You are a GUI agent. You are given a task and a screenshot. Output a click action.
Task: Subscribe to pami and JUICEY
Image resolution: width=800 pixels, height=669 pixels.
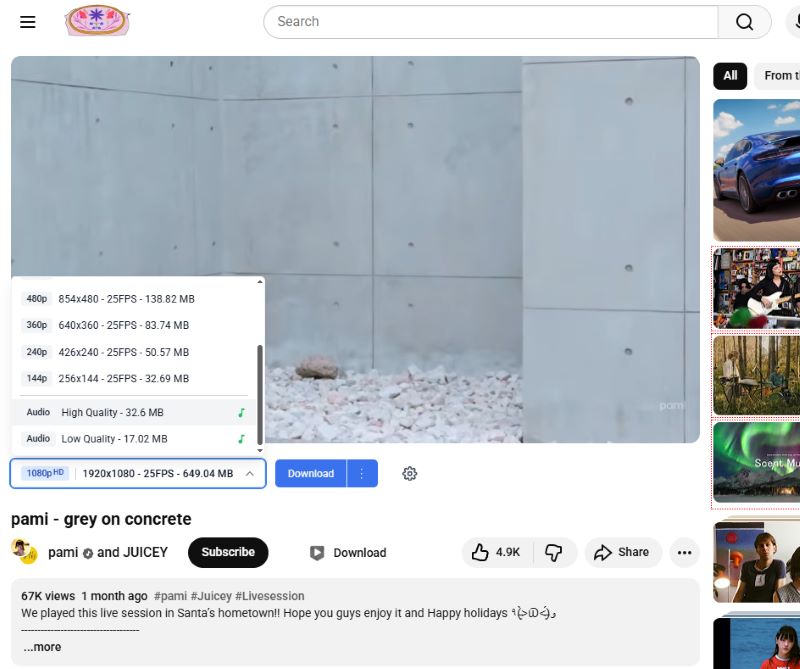tap(228, 552)
